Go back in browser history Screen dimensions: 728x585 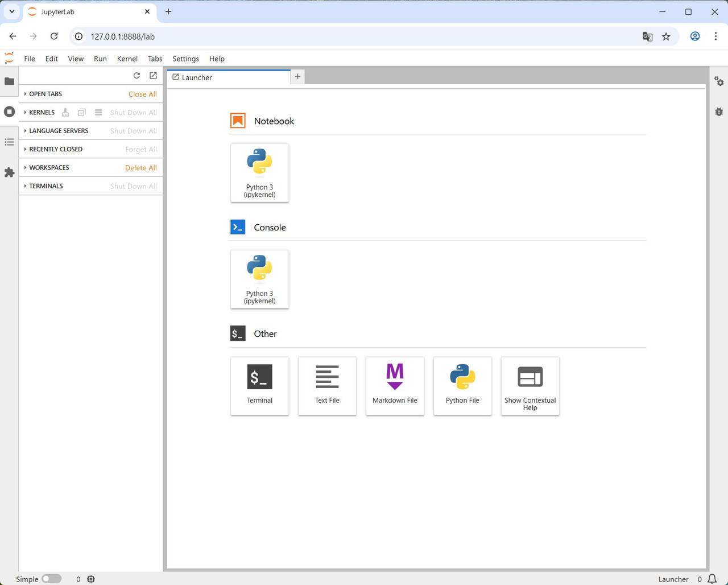pos(13,36)
